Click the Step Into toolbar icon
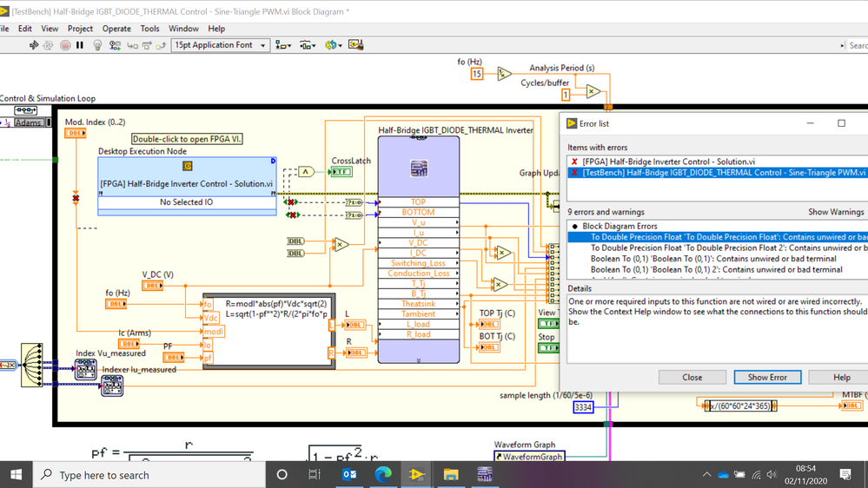 point(132,45)
